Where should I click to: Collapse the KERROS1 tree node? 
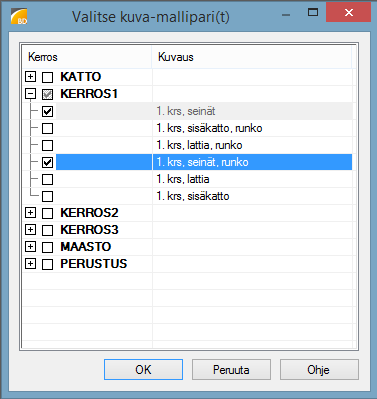(x=30, y=94)
